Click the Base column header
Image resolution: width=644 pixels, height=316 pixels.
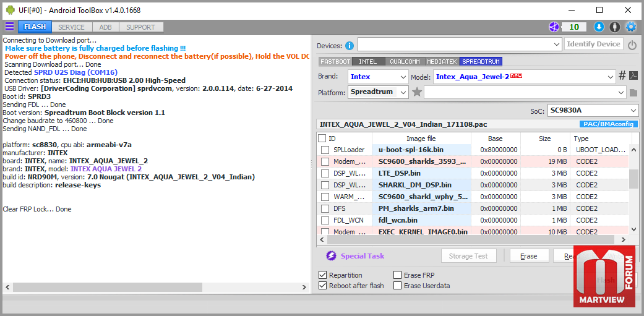pos(496,139)
